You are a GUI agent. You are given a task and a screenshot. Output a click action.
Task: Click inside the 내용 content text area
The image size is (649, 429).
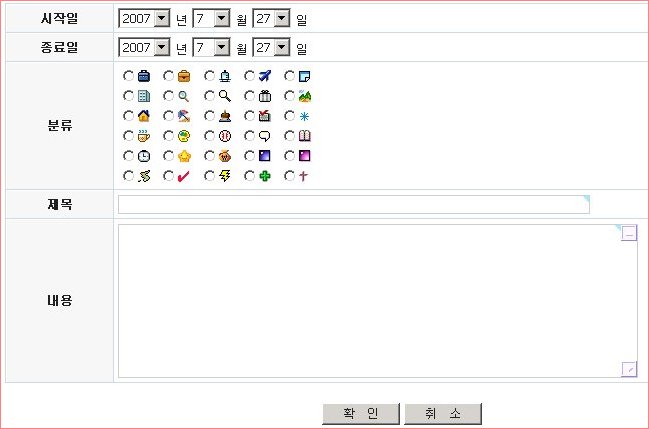click(x=370, y=300)
